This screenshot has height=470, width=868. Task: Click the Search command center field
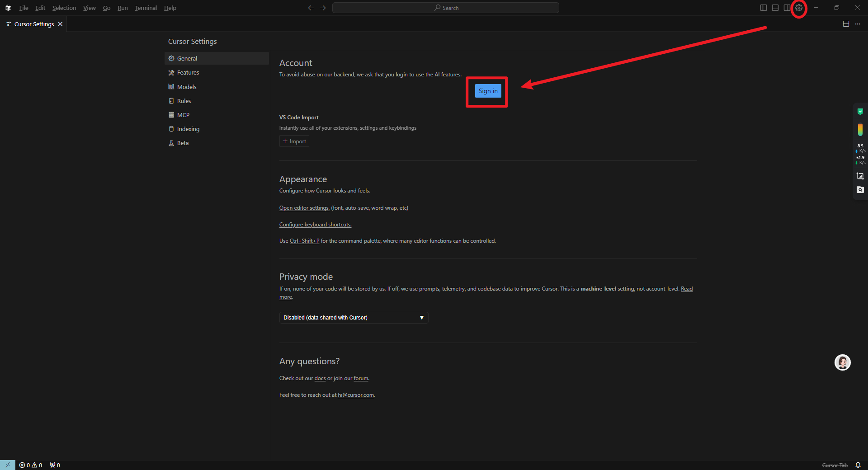pyautogui.click(x=446, y=8)
